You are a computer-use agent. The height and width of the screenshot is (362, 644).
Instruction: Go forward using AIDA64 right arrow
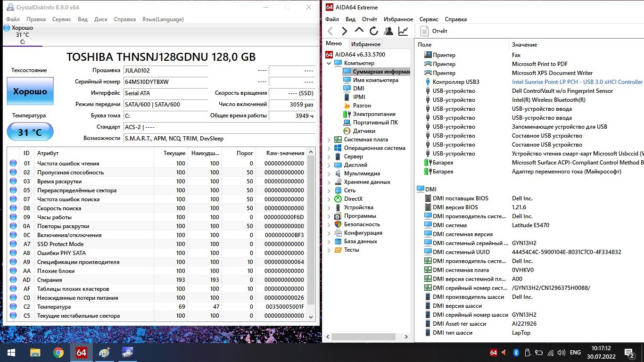pyautogui.click(x=344, y=31)
